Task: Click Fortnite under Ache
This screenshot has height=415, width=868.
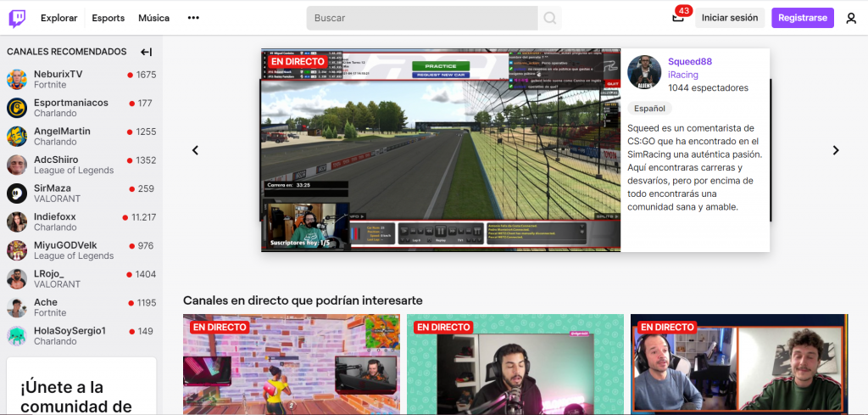Action: pyautogui.click(x=50, y=313)
